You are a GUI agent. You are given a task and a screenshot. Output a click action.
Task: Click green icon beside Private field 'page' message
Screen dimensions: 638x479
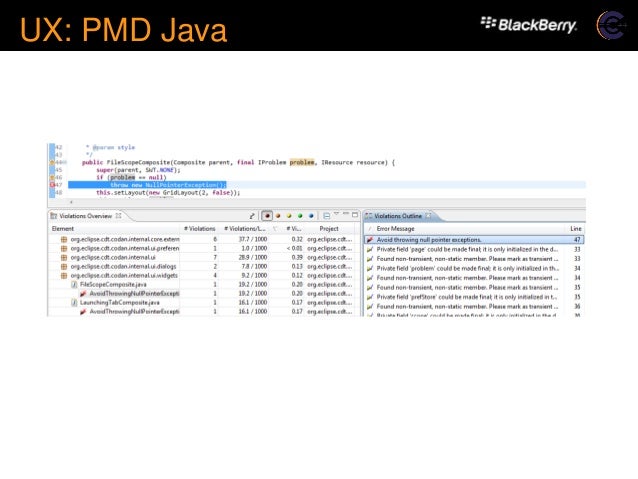pyautogui.click(x=370, y=249)
